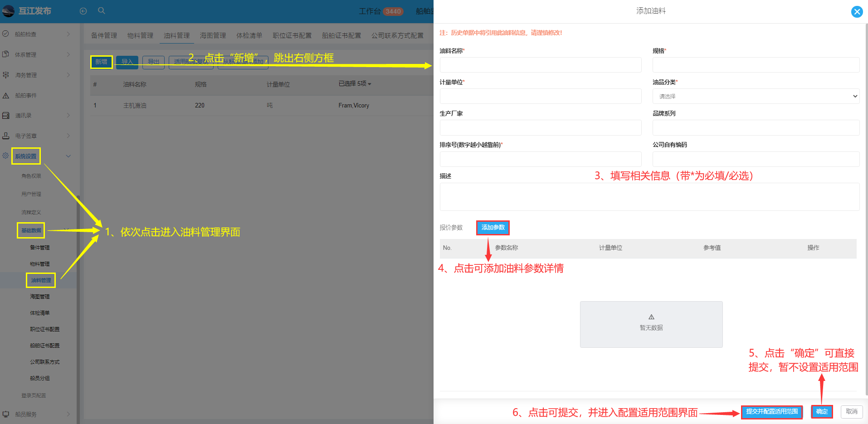Open the 已选择 5项 column dropdown

(x=355, y=84)
